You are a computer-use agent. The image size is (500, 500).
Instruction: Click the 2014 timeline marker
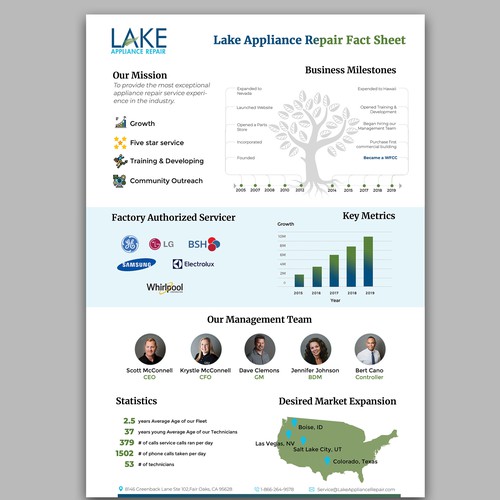[x=332, y=186]
